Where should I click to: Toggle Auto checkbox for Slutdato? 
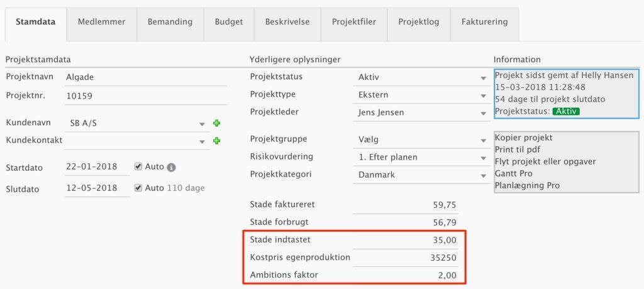(138, 188)
